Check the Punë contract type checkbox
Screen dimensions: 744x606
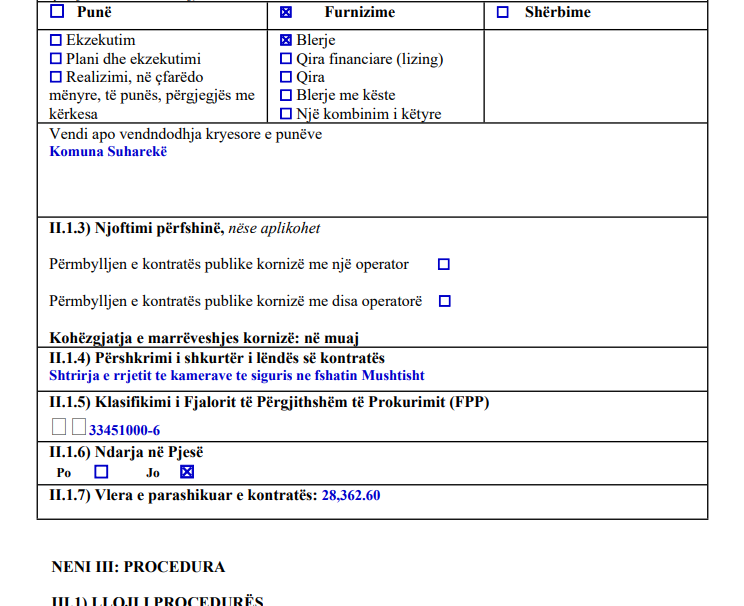coord(57,11)
